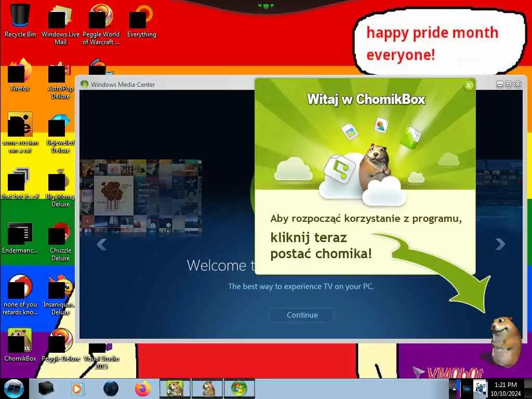The height and width of the screenshot is (399, 532).
Task: Click the Windows Start orb
Action: pos(14,389)
